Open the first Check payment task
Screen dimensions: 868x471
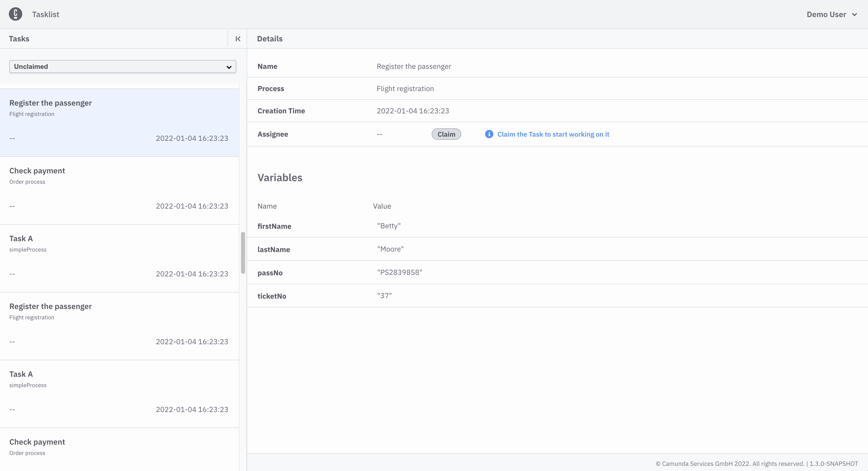119,190
